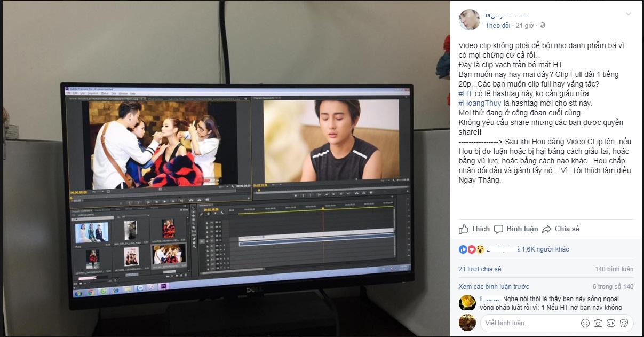Click the blue thumbs-up reaction icon

tap(463, 249)
